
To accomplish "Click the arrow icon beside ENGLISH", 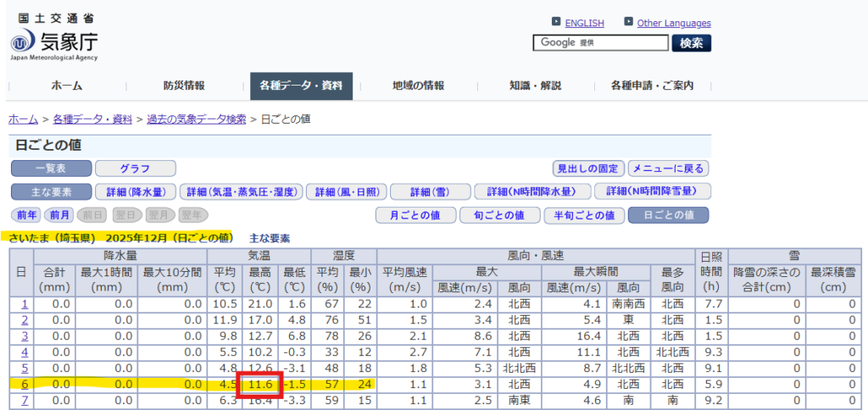I will coord(555,22).
